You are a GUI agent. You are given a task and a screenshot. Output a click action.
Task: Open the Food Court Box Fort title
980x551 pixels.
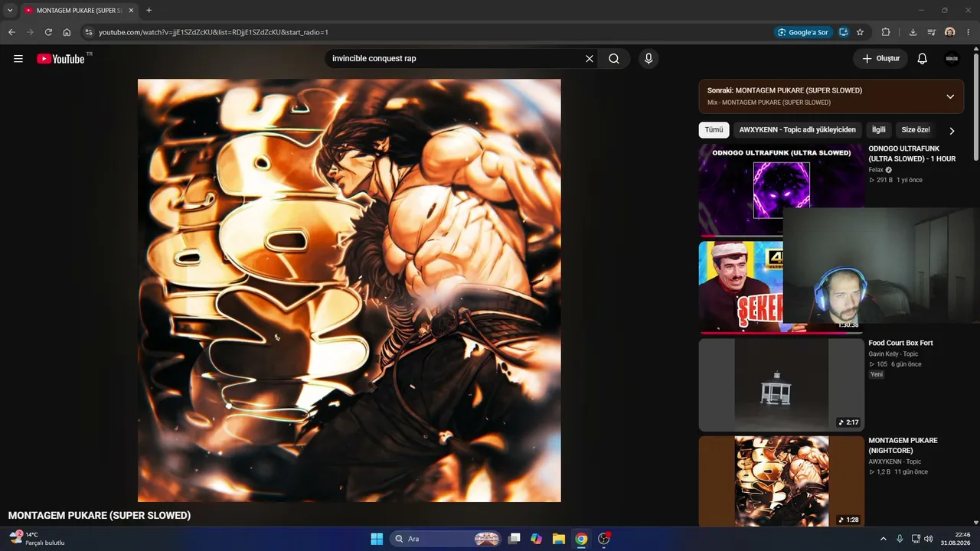[900, 343]
